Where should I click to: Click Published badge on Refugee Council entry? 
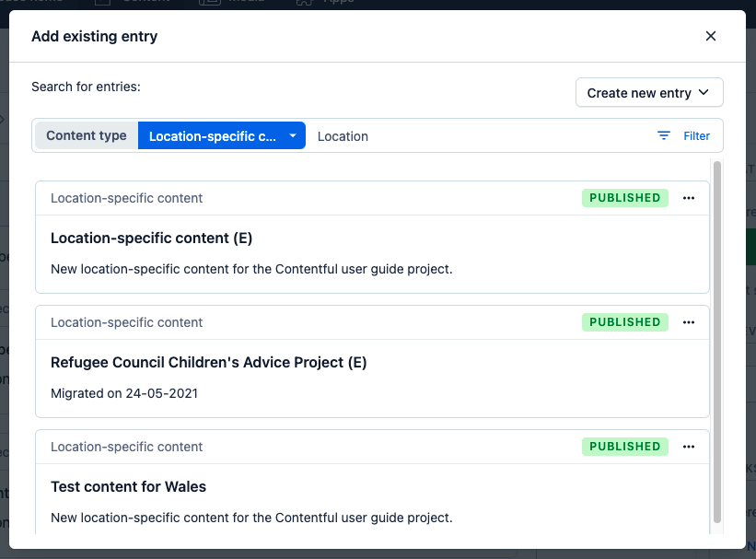click(624, 322)
